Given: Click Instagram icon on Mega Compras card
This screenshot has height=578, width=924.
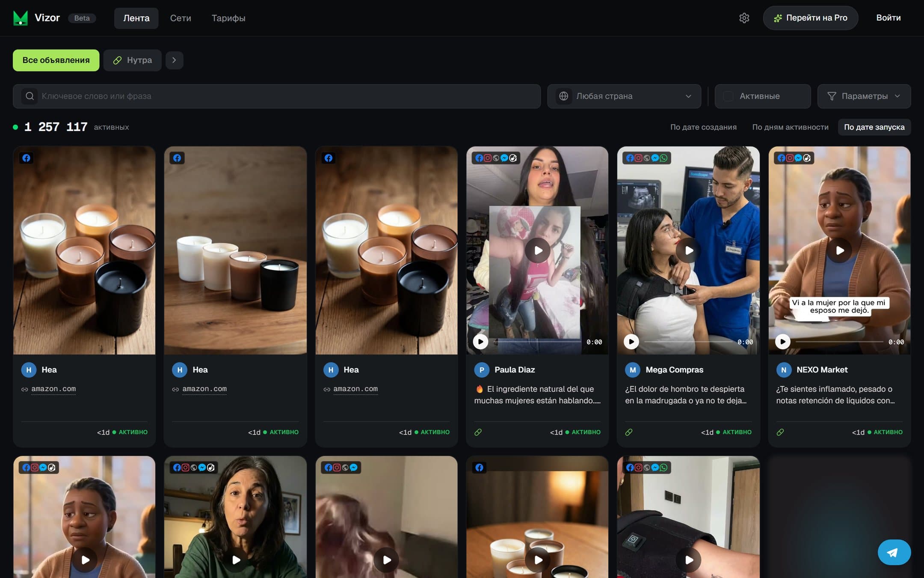Looking at the screenshot, I should tap(639, 158).
